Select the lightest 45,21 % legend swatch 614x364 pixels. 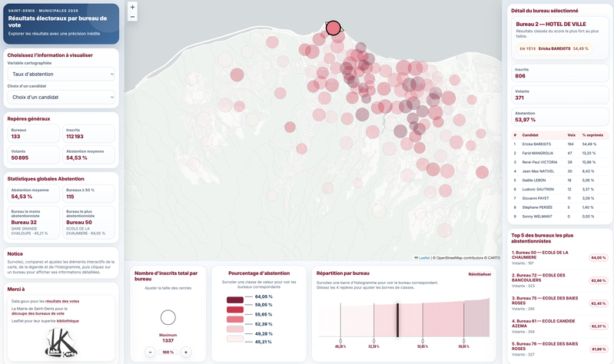[235, 341]
